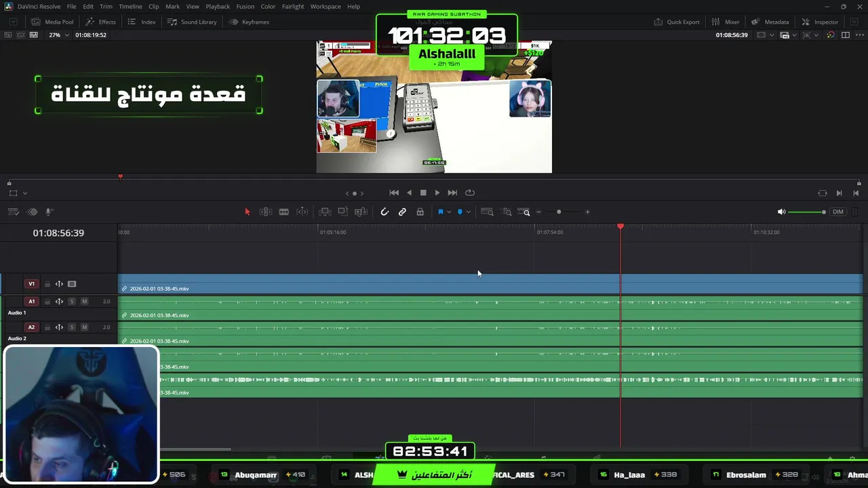The height and width of the screenshot is (488, 868).
Task: Go to first frame of timeline
Action: pyautogui.click(x=394, y=192)
